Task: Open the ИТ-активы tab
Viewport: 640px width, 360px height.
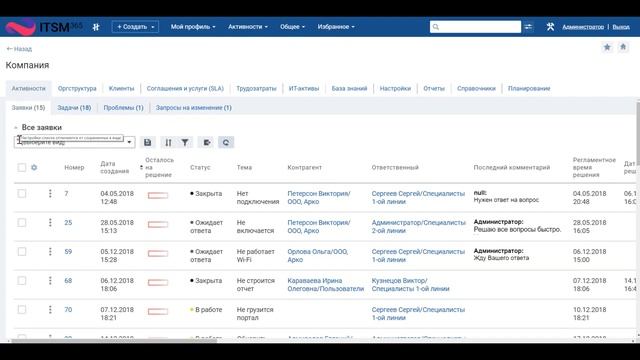Action: pos(304,89)
